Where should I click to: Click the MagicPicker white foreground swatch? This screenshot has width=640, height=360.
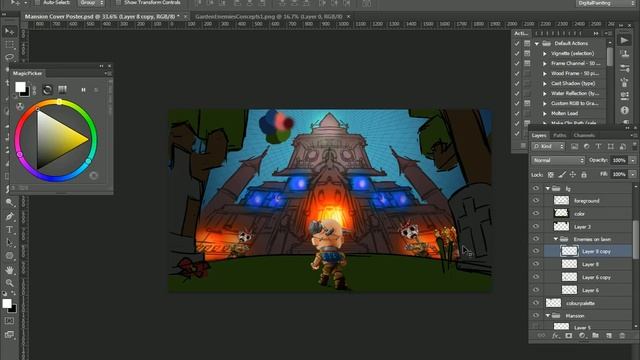coord(20,87)
